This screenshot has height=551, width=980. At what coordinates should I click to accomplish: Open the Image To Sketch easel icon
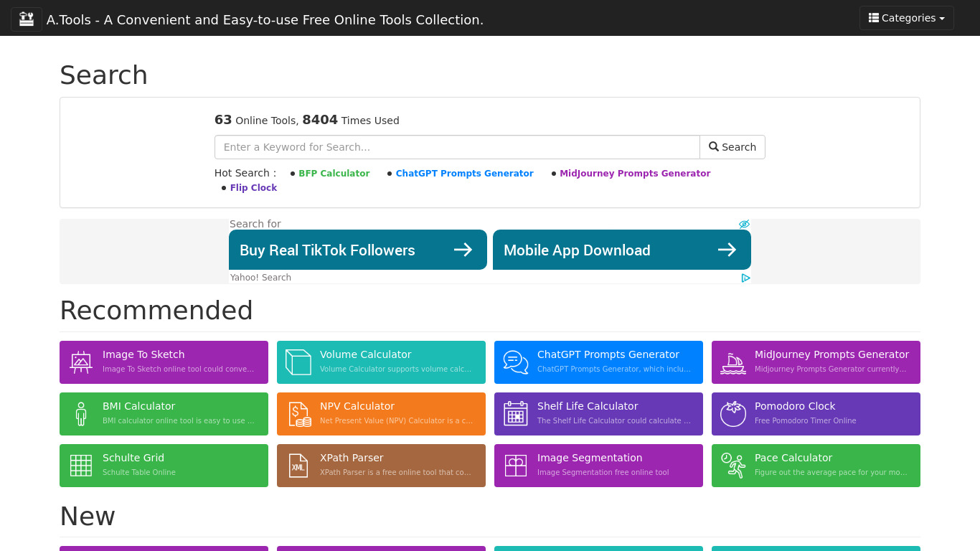(81, 362)
